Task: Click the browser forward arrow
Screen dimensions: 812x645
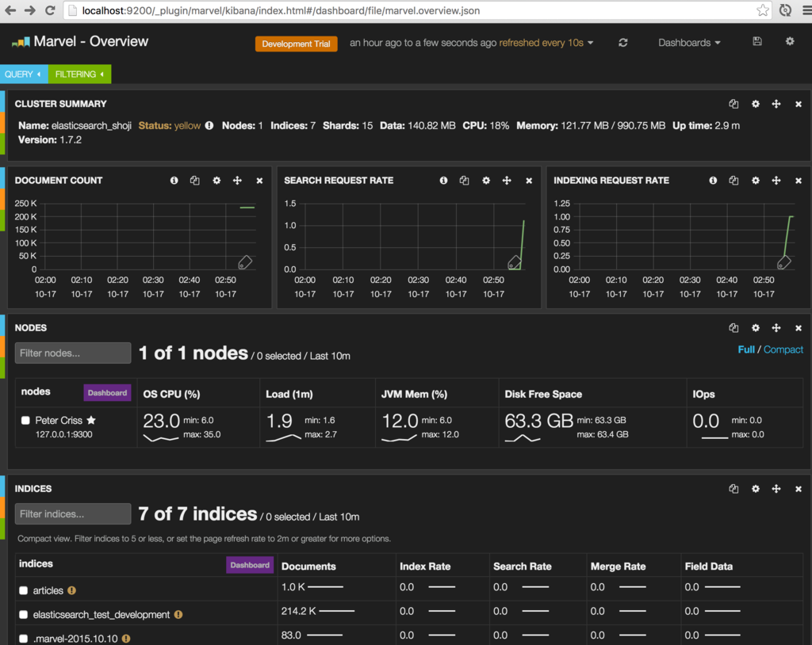Action: pos(30,10)
